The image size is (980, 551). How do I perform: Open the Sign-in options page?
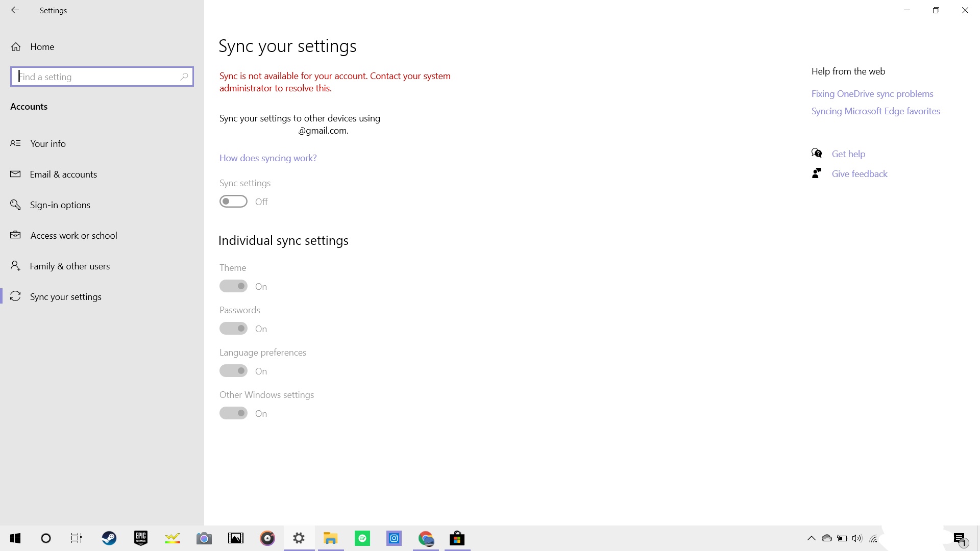pyautogui.click(x=60, y=205)
